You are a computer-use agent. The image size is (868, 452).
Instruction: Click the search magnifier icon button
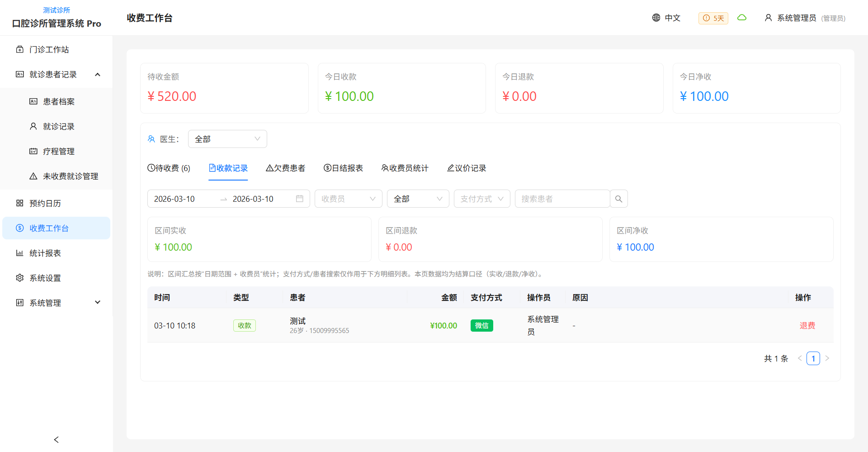(x=618, y=199)
